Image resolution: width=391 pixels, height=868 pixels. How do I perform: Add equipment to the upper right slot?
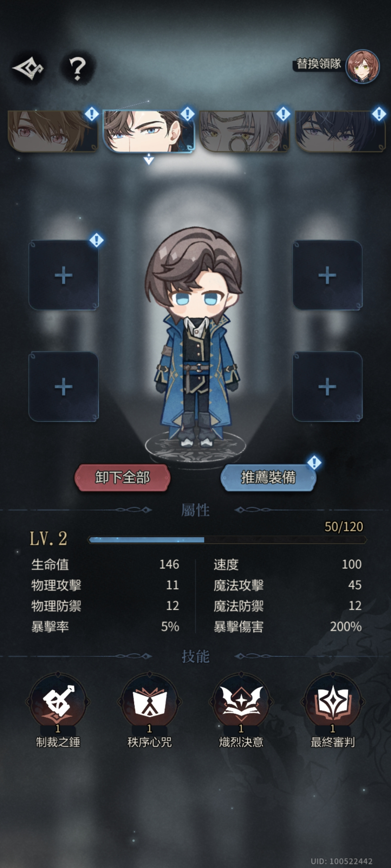tap(327, 275)
